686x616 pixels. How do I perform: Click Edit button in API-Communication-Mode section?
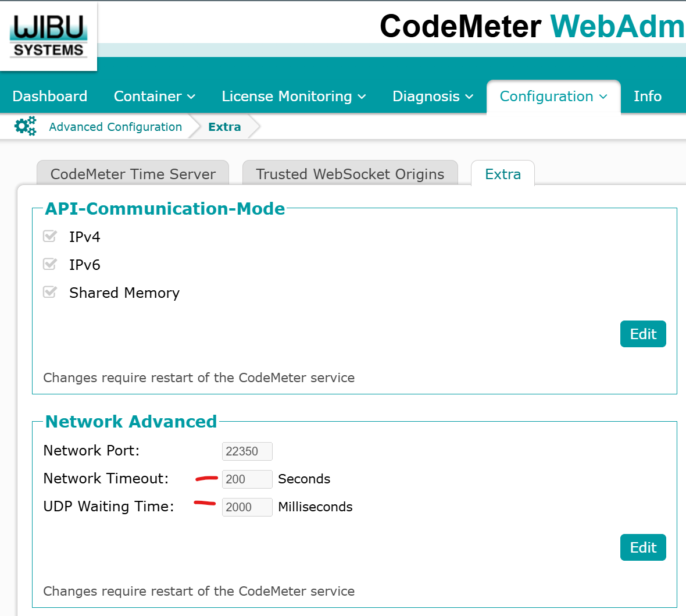(643, 334)
